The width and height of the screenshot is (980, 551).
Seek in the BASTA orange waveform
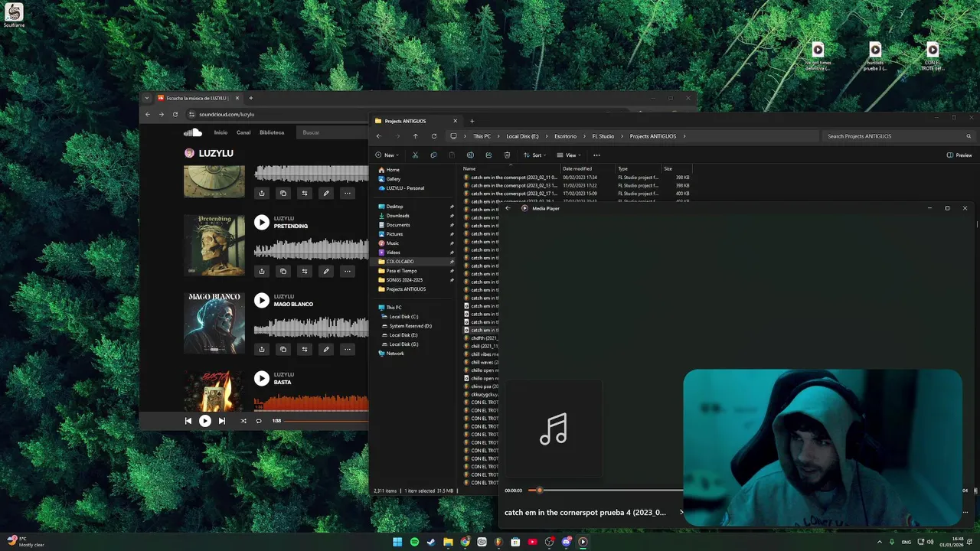click(x=311, y=402)
